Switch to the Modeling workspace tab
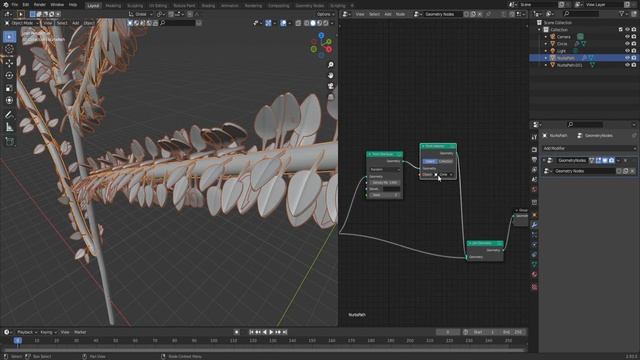This screenshot has width=640, height=360. [x=113, y=6]
